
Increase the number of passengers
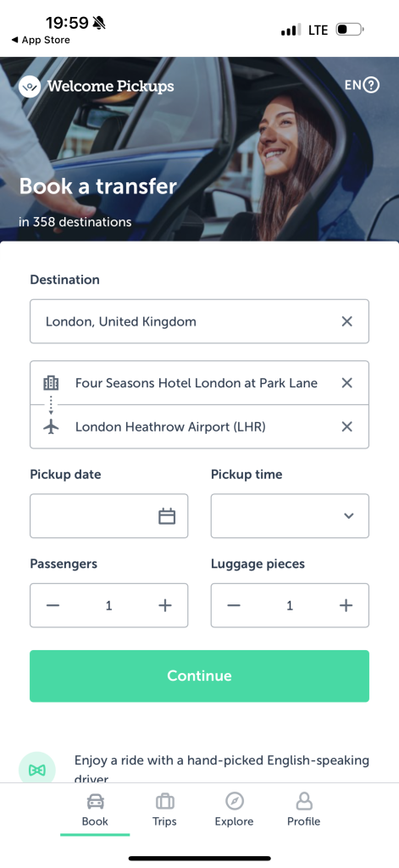click(x=165, y=605)
